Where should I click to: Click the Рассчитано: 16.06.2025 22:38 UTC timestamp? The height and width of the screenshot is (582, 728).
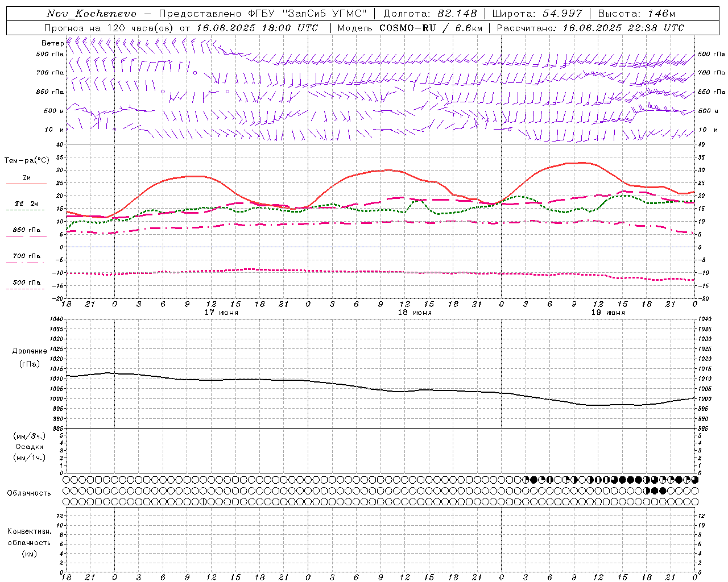(x=590, y=28)
